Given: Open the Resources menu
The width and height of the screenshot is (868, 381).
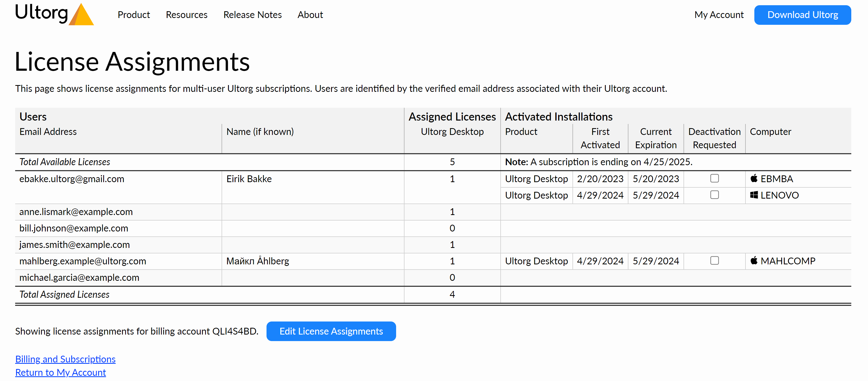Looking at the screenshot, I should (187, 15).
